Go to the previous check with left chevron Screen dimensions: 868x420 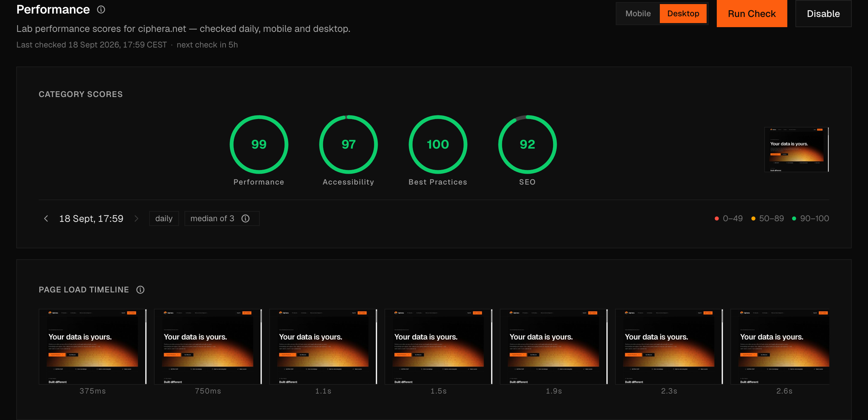click(x=46, y=218)
